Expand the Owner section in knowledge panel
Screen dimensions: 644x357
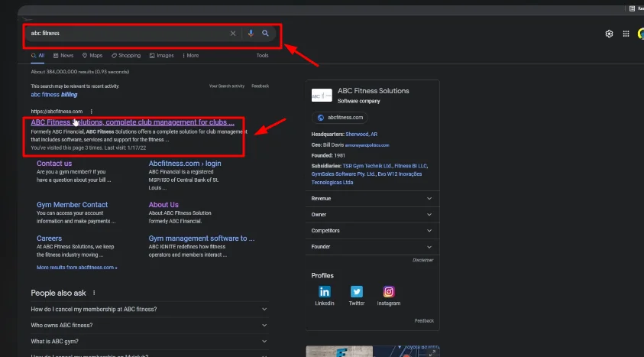coord(372,215)
